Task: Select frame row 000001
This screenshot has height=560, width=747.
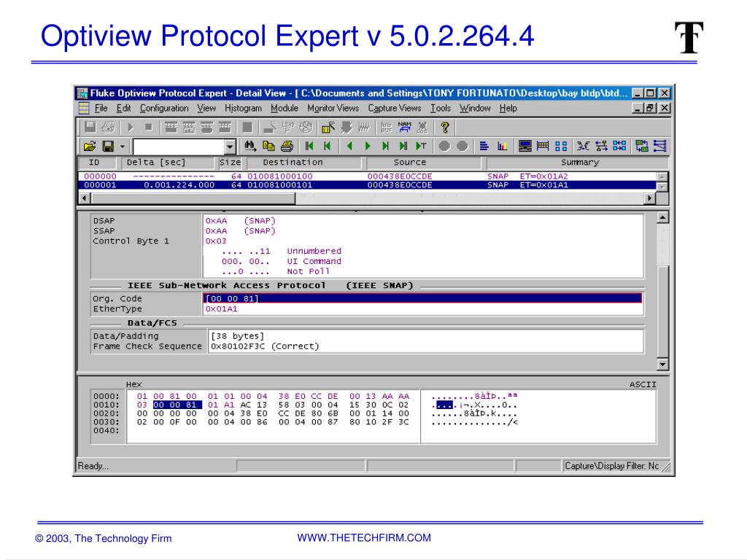Action: pos(368,184)
